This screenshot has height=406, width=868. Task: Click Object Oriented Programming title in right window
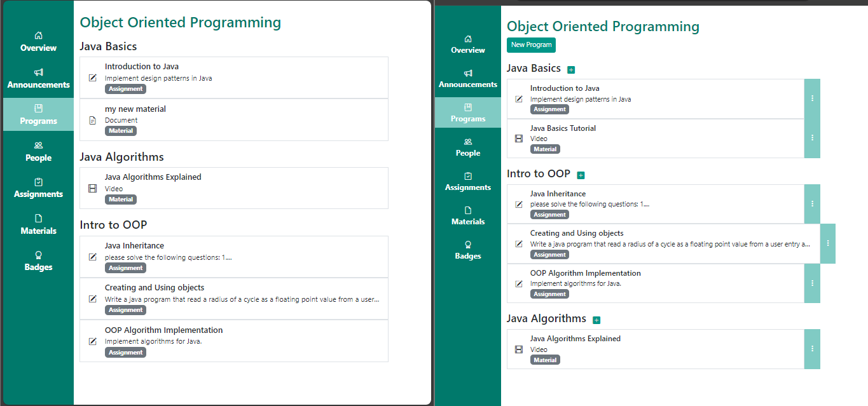click(x=603, y=27)
